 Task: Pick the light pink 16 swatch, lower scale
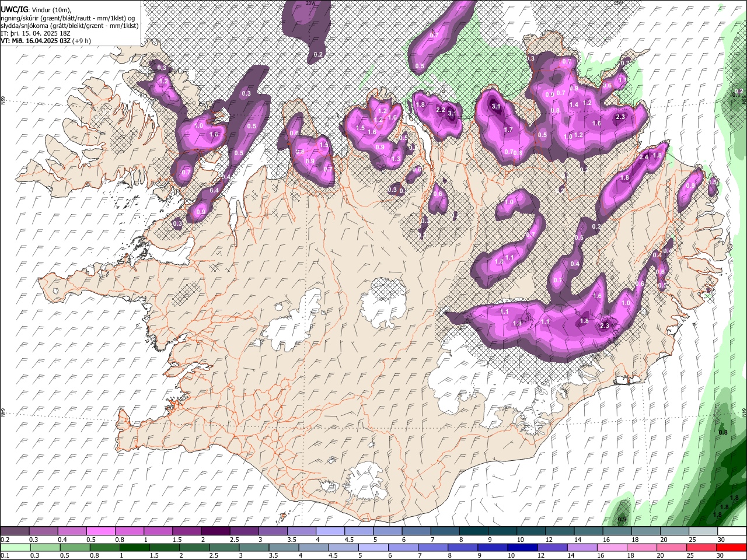612,547
